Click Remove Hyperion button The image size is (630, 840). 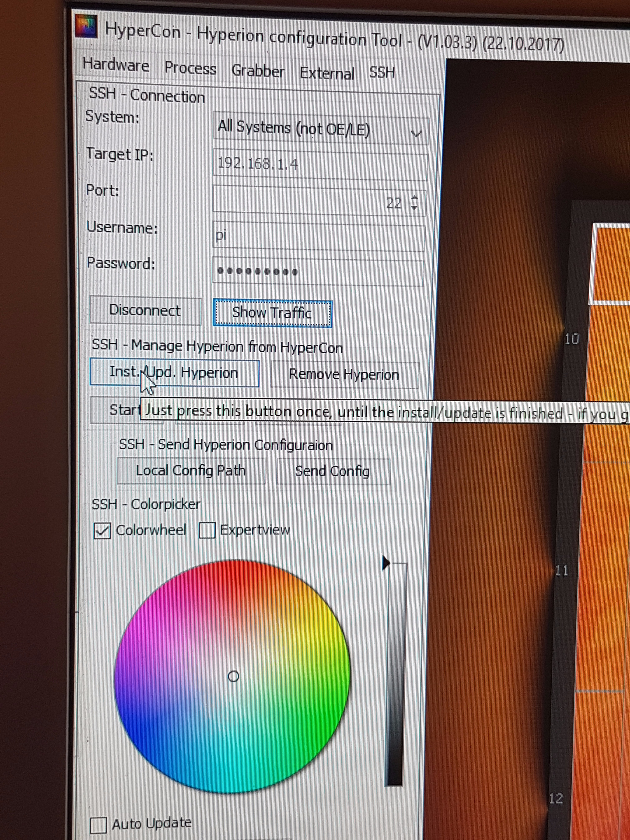point(344,374)
